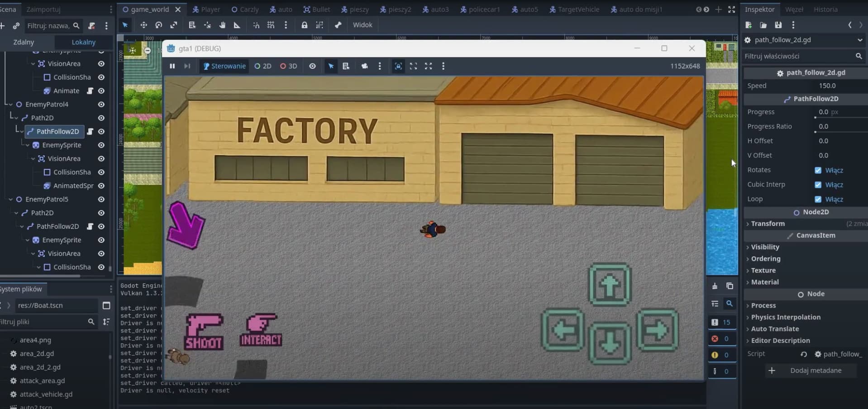The image size is (868, 409).
Task: Disable the Loop checkbox
Action: point(818,199)
